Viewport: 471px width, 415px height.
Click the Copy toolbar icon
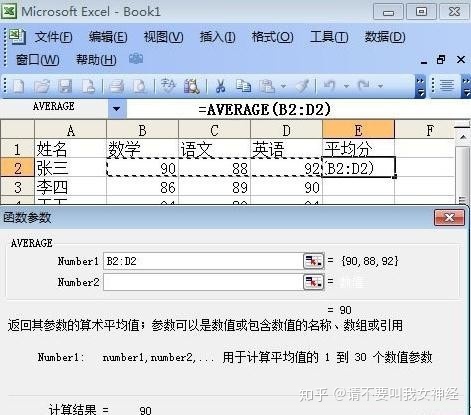(243, 86)
